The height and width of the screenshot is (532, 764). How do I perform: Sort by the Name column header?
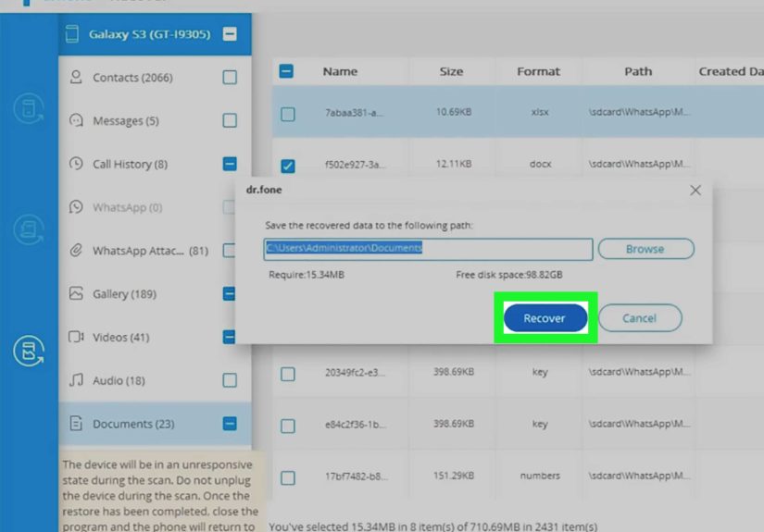[340, 71]
